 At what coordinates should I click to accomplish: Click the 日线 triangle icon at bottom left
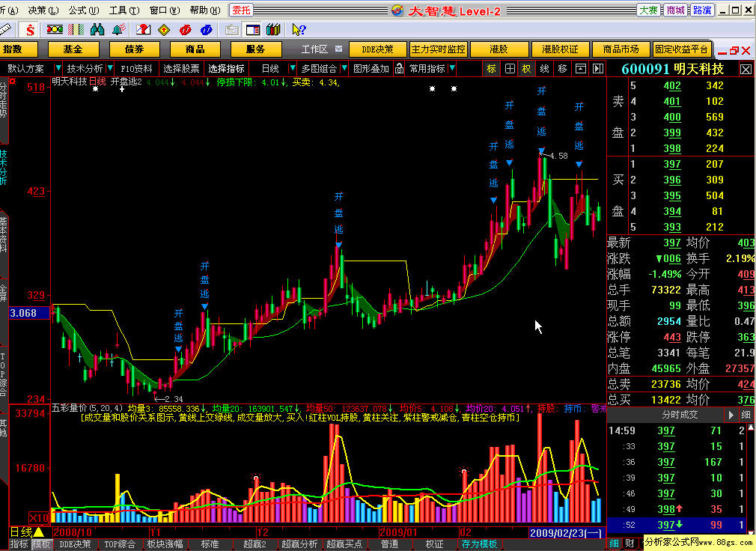39,533
